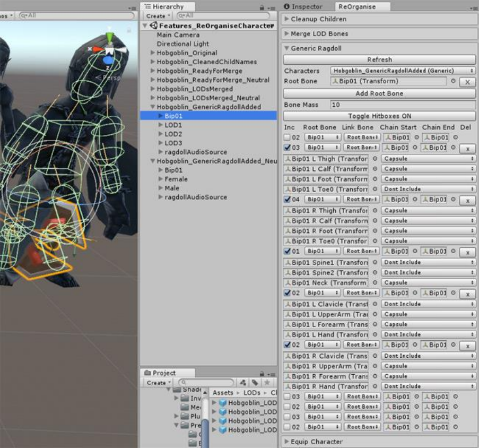The image size is (479, 448).
Task: Open collider type dropdown for Bip01 Neck
Action: pyautogui.click(x=428, y=283)
